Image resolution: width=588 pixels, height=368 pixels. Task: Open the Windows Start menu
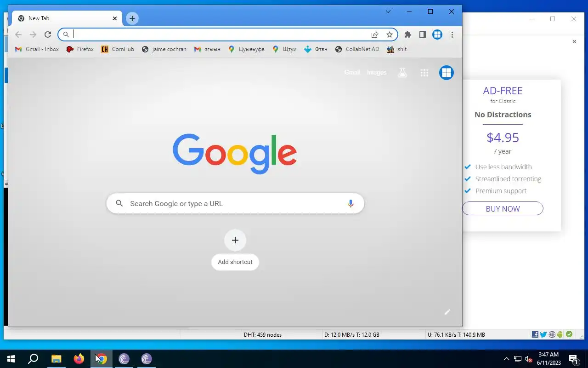(11, 359)
